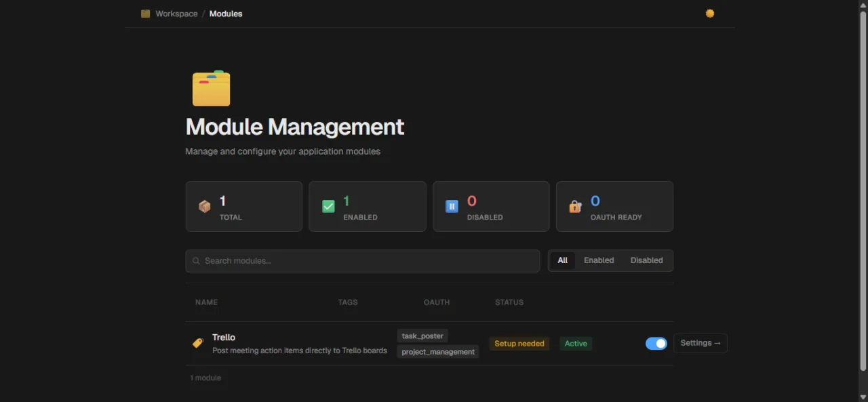
Task: Disable the Trello module toggle switch
Action: coord(656,344)
